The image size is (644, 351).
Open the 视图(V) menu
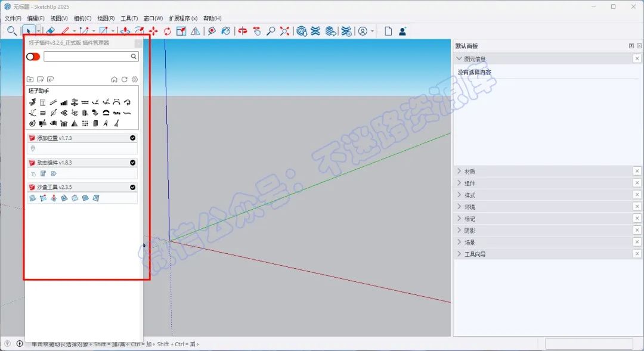(x=59, y=18)
